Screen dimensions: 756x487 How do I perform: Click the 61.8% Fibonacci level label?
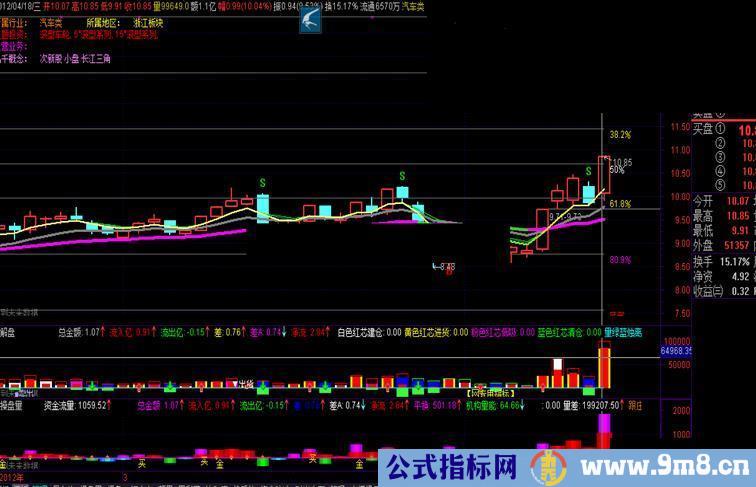619,204
